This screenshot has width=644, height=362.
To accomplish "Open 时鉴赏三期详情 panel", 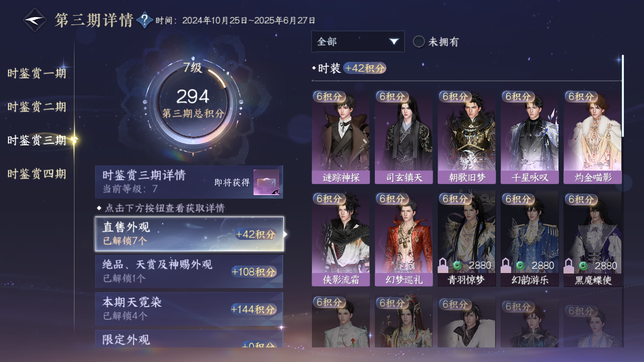I will (x=189, y=182).
